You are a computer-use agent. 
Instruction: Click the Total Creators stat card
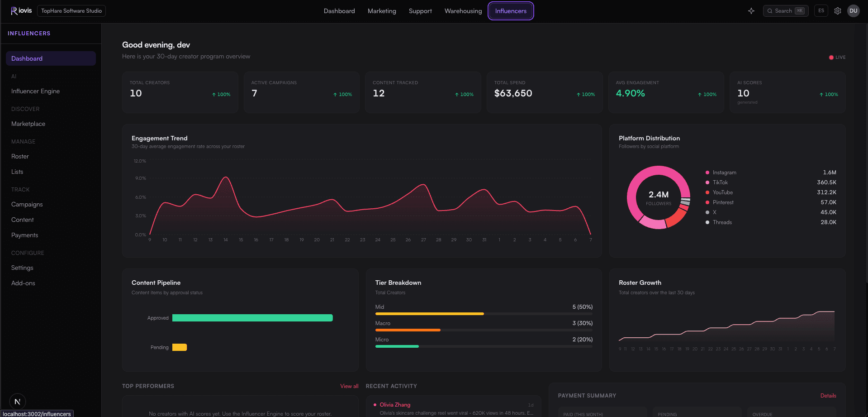pyautogui.click(x=180, y=92)
